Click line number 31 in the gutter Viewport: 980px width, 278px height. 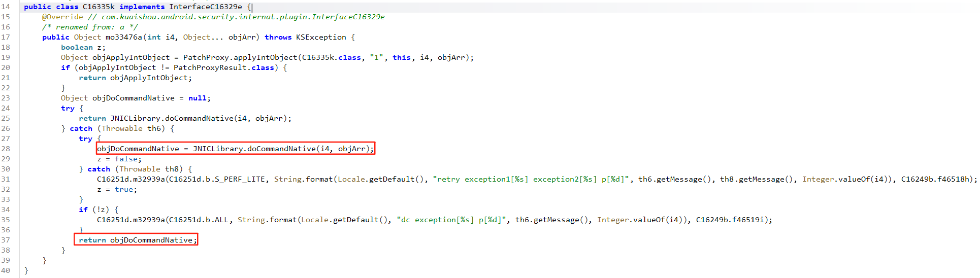pos(6,179)
